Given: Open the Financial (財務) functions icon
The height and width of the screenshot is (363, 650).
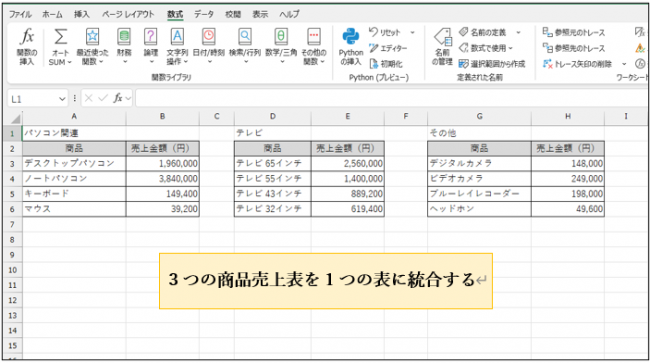Looking at the screenshot, I should point(124,37).
